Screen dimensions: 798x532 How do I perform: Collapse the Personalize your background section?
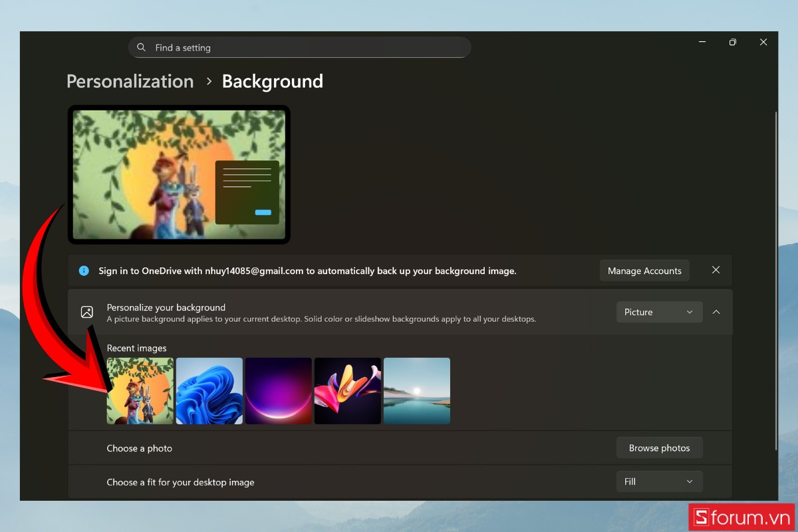716,312
